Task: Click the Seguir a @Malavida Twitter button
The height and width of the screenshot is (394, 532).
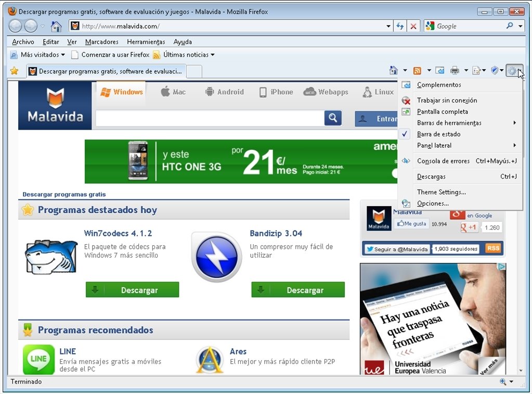Action: click(397, 249)
